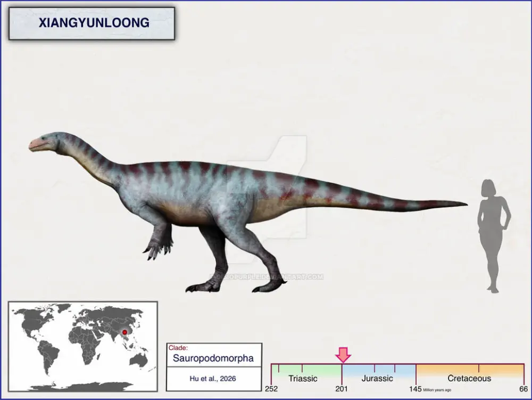Click the 145 million years ago label

tap(416, 389)
